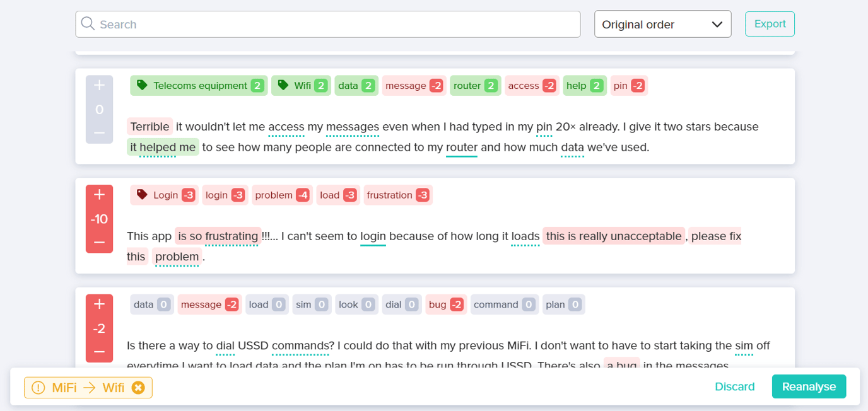Select the Telecoms equipment topic tag
868x411 pixels.
point(199,86)
